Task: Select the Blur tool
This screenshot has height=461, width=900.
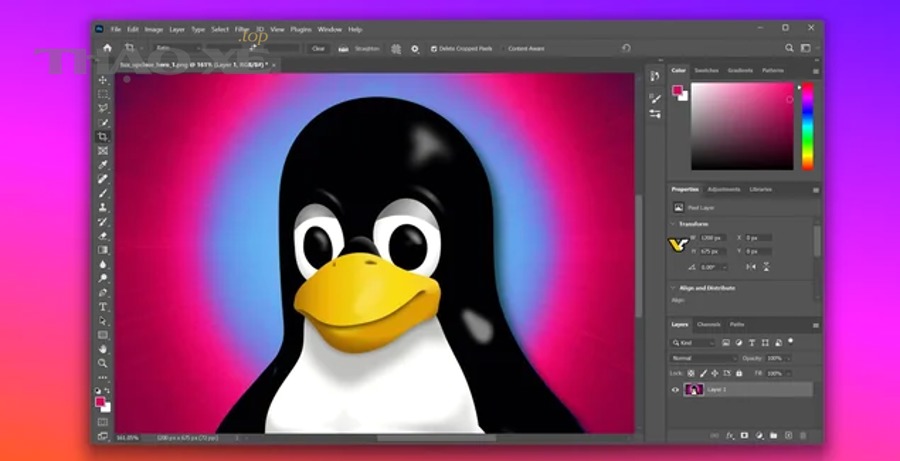Action: 103,264
